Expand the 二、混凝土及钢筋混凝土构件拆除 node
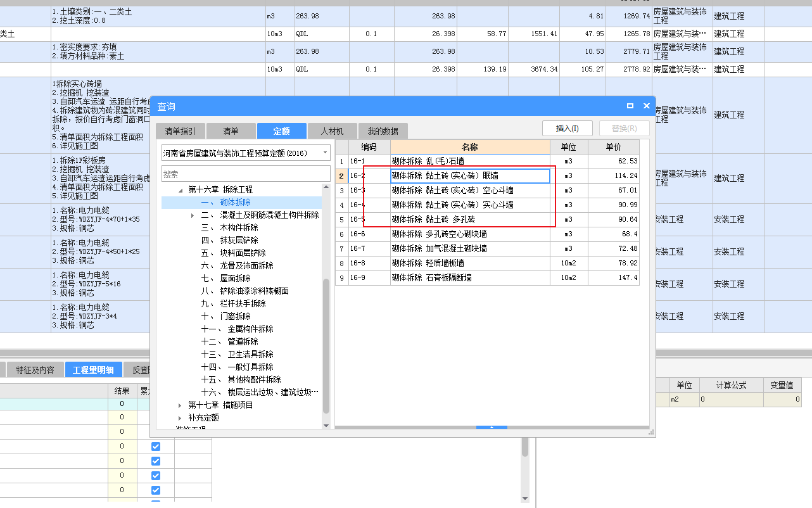The height and width of the screenshot is (508, 812). tap(193, 215)
